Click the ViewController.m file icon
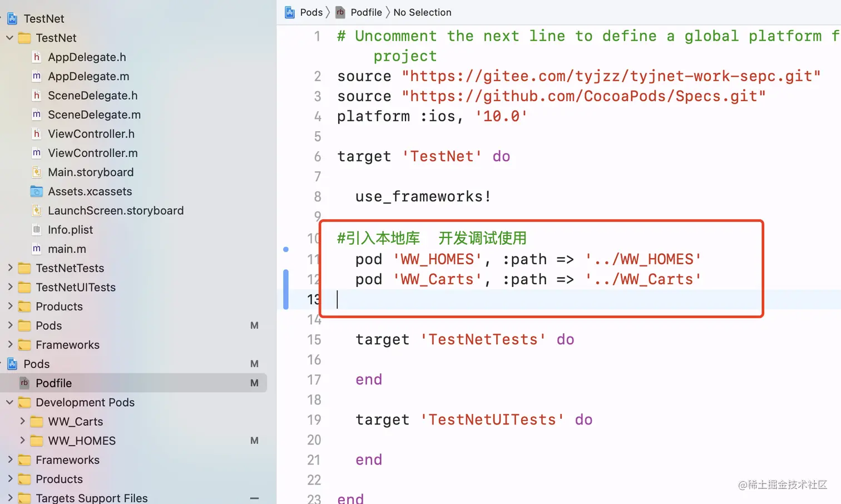This screenshot has width=841, height=504. pyautogui.click(x=37, y=153)
